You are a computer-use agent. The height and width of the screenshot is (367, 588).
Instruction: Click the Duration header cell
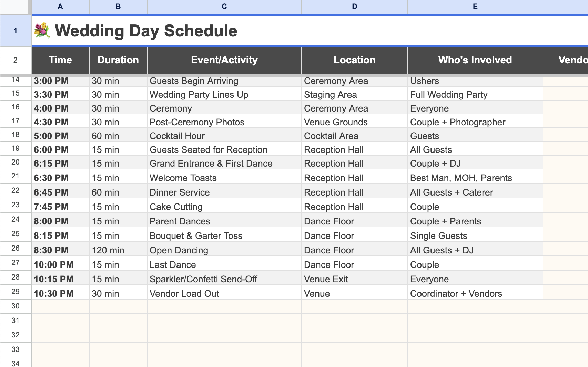pyautogui.click(x=118, y=60)
